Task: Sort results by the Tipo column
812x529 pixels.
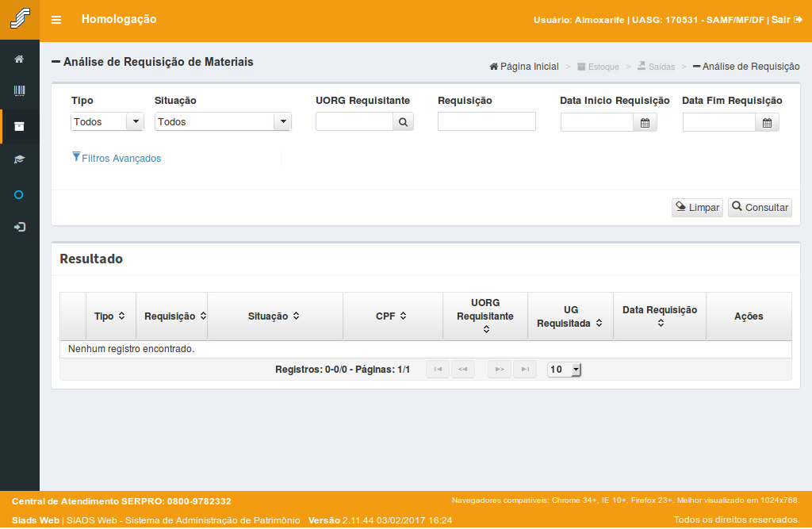Action: (121, 316)
